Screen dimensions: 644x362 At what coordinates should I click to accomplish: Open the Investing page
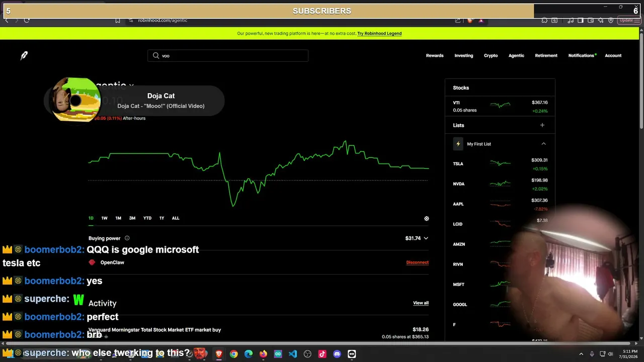[464, 55]
